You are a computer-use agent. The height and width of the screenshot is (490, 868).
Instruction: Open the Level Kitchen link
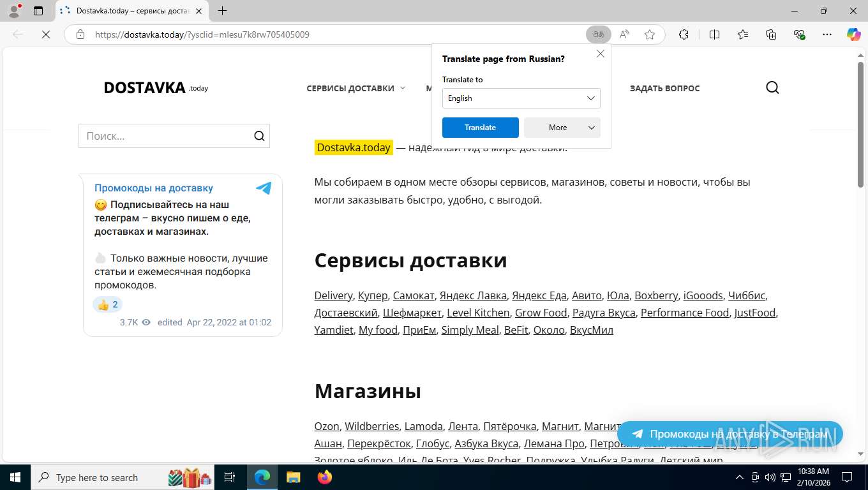[478, 313]
